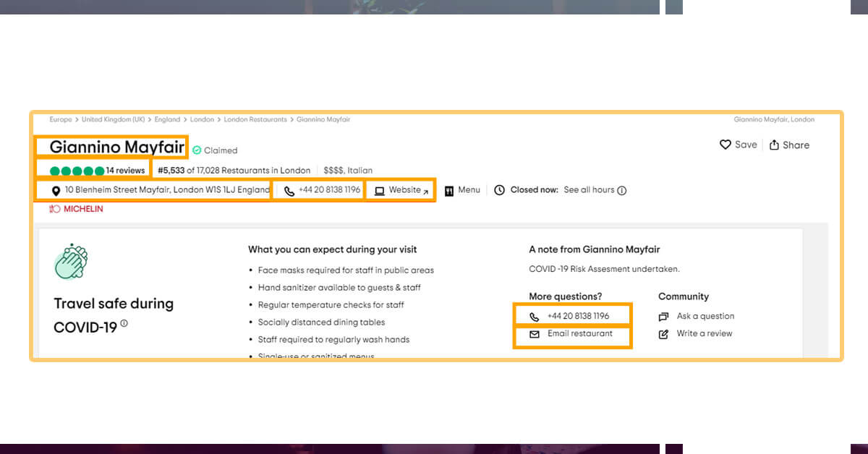The width and height of the screenshot is (868, 454).
Task: Open the 14 reviews link
Action: tap(125, 171)
